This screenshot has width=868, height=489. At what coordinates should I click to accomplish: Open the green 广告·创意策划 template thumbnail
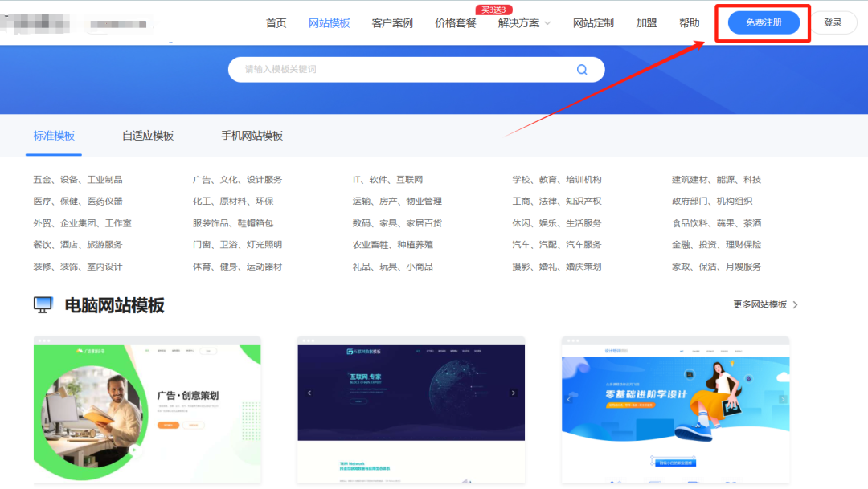click(x=147, y=410)
